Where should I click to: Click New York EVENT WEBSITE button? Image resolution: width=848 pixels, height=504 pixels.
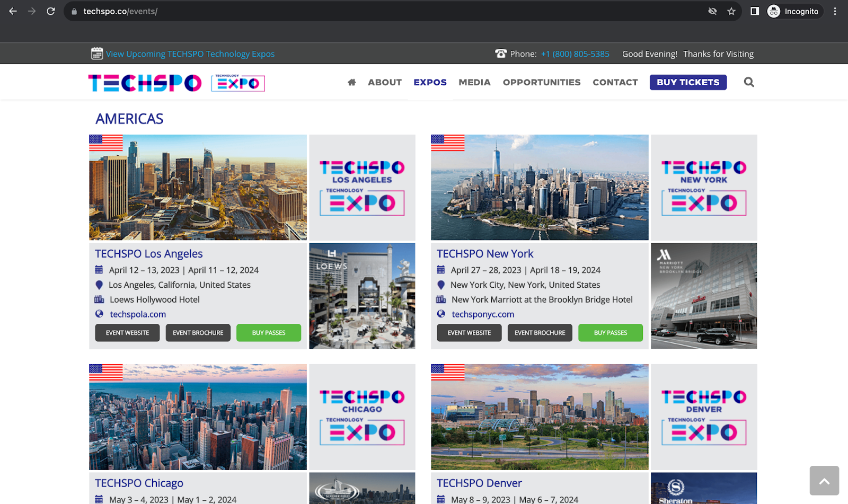click(469, 333)
